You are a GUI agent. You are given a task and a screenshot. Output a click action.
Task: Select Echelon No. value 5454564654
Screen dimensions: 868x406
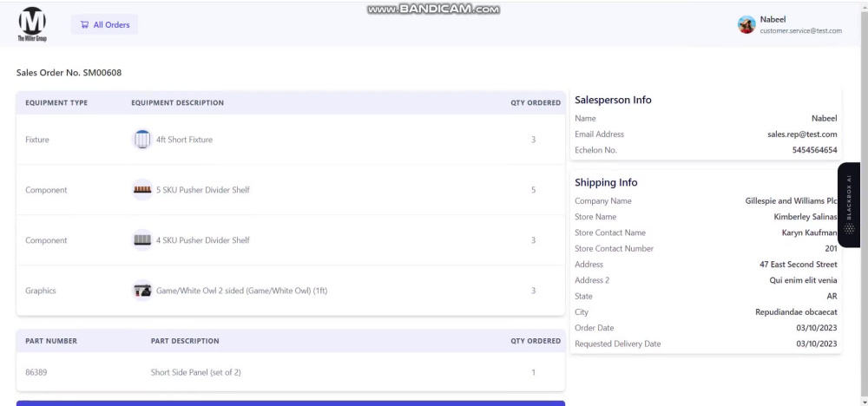814,150
